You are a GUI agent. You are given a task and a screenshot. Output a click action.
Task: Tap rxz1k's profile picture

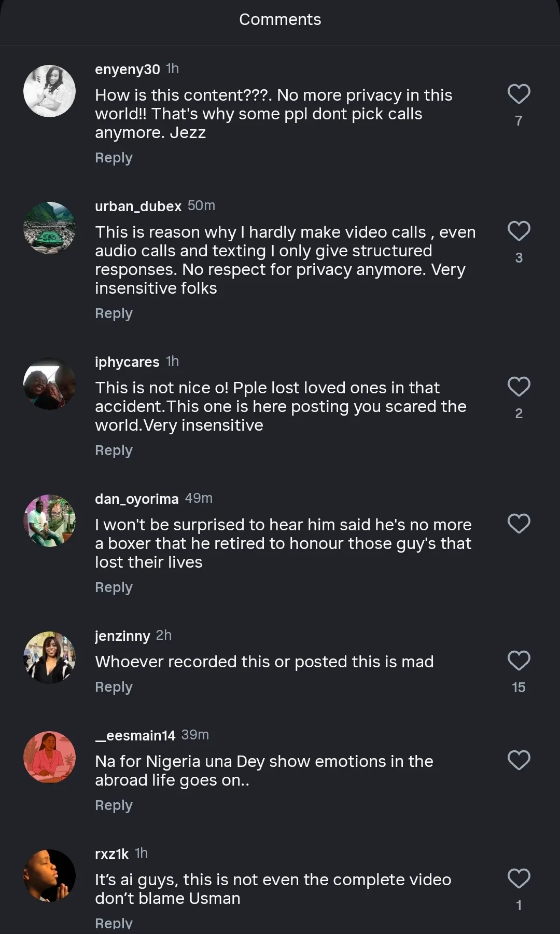click(x=50, y=875)
